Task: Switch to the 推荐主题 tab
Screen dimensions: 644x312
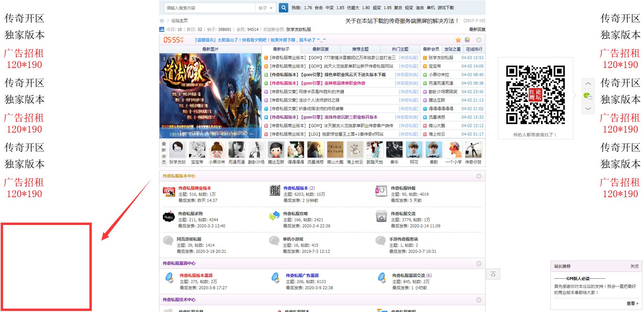Action: coord(360,49)
